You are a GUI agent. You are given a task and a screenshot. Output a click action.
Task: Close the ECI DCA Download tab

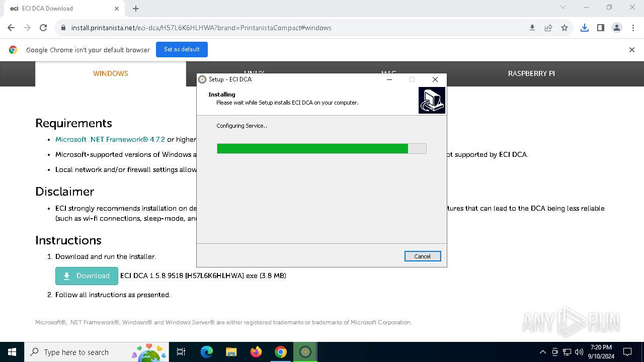pos(117,8)
